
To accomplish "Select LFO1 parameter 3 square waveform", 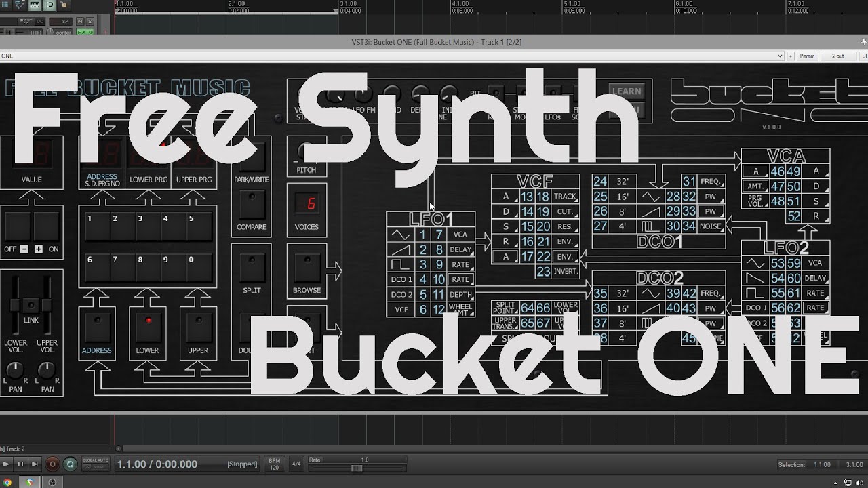I will click(423, 264).
